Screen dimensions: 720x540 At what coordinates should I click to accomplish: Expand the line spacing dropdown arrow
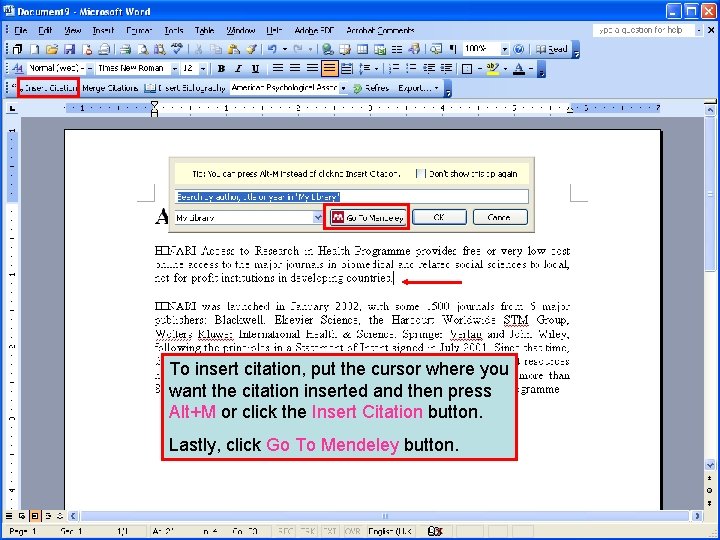pyautogui.click(x=377, y=68)
